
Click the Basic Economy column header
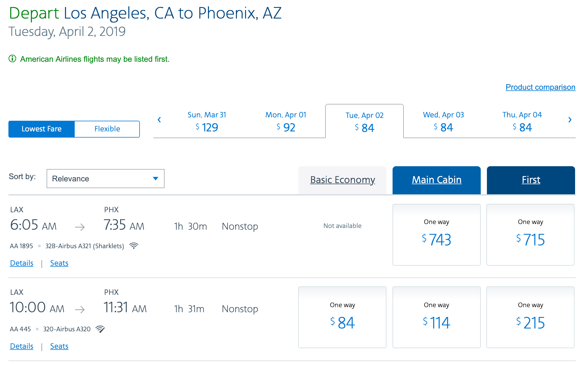coord(342,180)
